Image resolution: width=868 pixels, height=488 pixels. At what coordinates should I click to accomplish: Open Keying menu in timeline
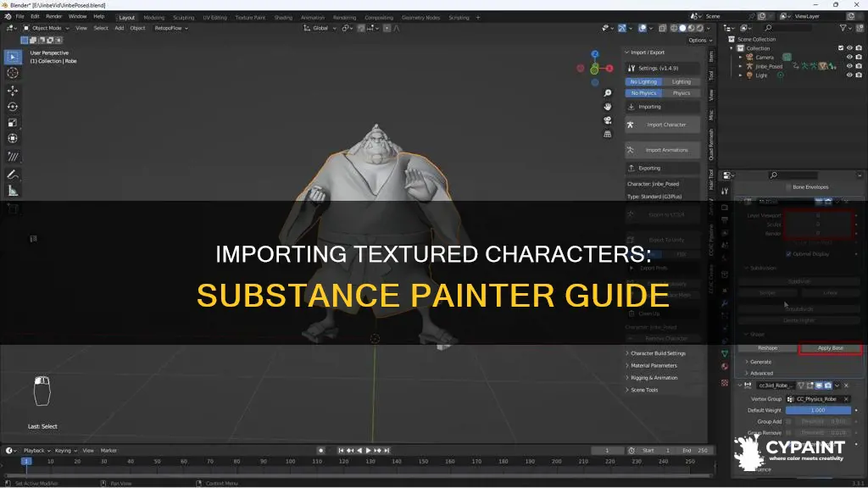[66, 451]
